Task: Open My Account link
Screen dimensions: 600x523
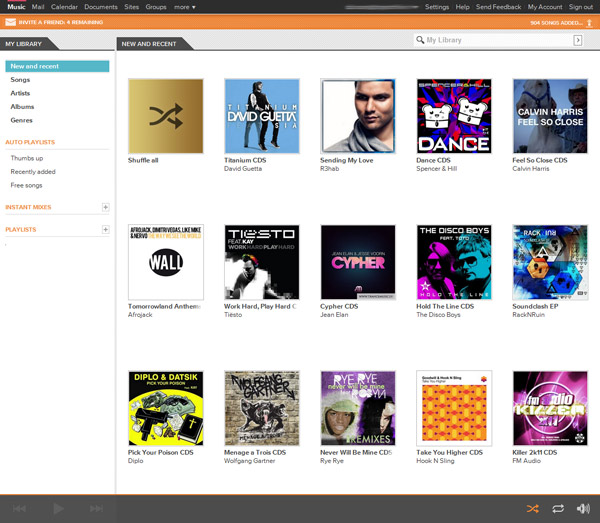Action: pyautogui.click(x=545, y=7)
